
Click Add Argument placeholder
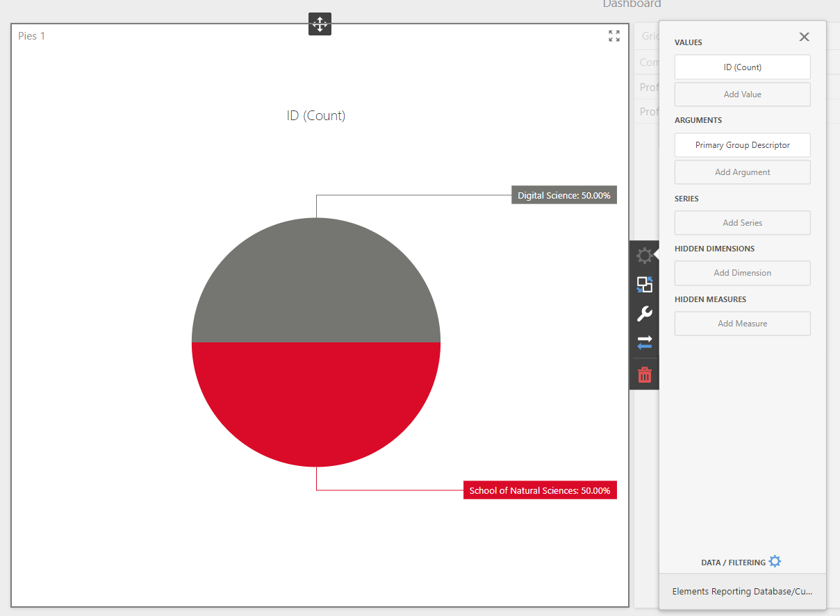coord(742,172)
